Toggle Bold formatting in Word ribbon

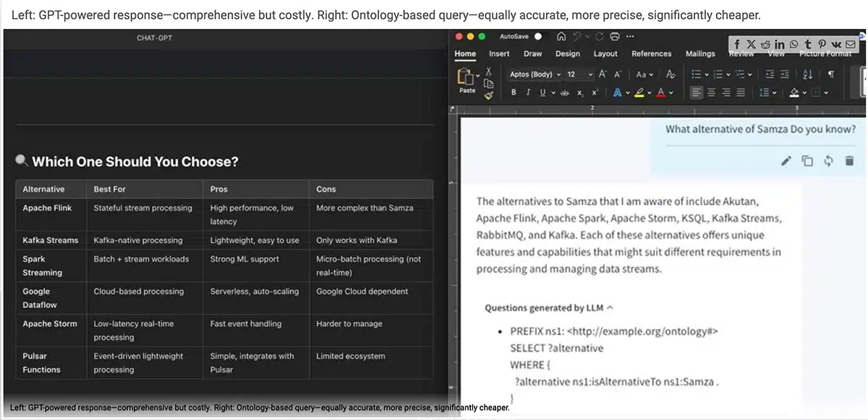tap(514, 93)
